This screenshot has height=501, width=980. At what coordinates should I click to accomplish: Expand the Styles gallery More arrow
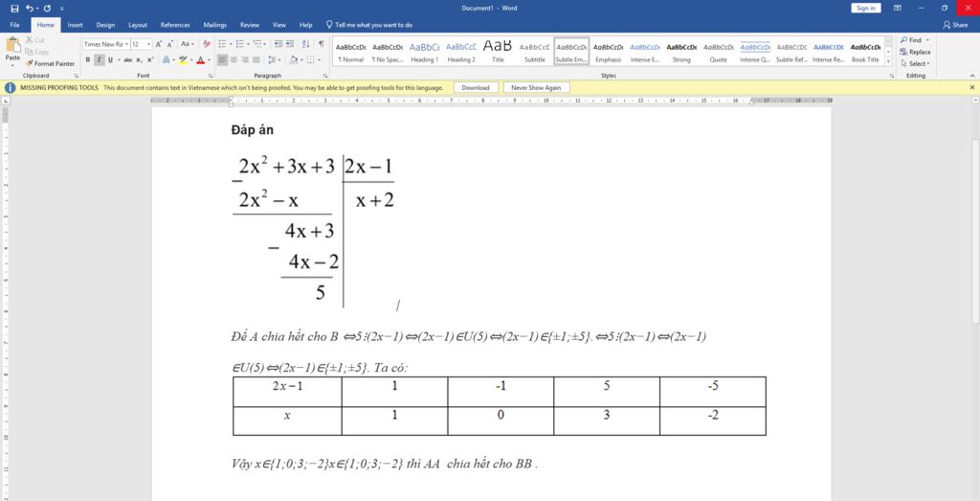click(889, 62)
